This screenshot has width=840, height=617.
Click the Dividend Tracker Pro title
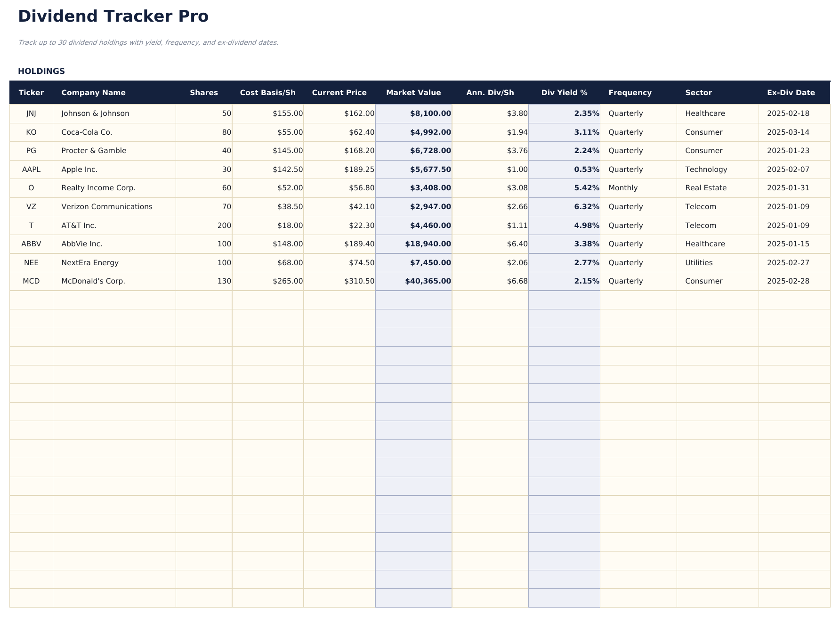(x=113, y=16)
